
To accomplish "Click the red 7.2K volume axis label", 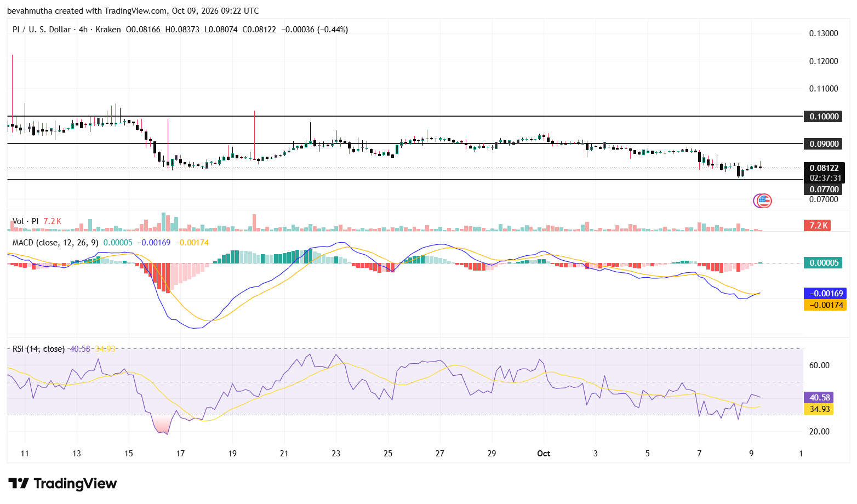I will pos(818,225).
